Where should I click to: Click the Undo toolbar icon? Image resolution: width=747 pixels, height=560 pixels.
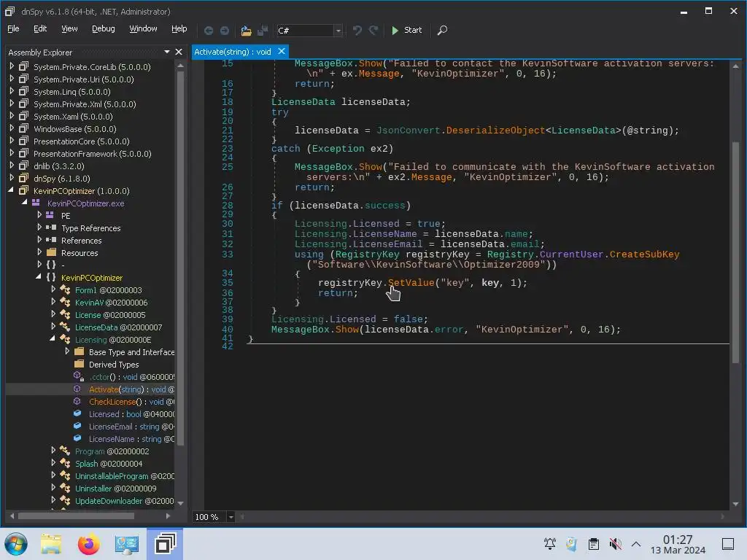pos(357,31)
